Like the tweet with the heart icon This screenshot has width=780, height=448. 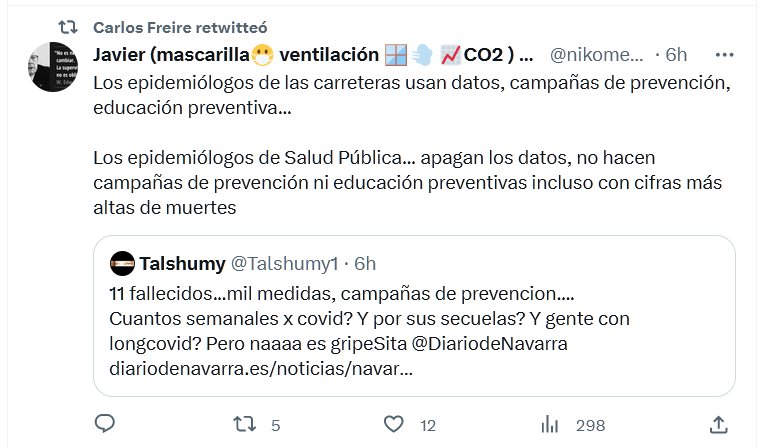click(395, 424)
